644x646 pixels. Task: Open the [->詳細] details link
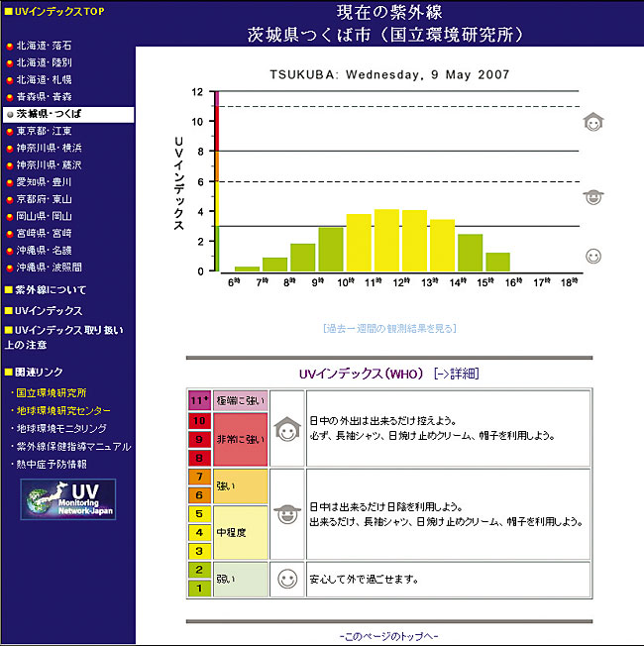pyautogui.click(x=457, y=374)
